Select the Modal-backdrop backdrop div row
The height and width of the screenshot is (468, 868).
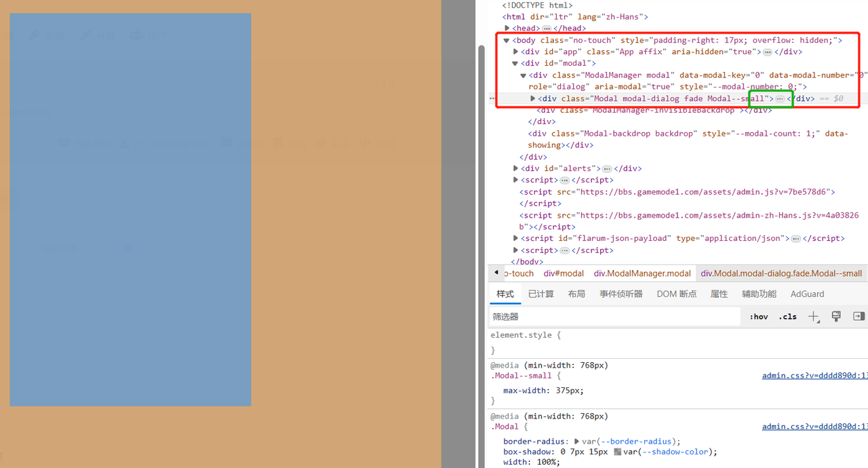tap(688, 139)
